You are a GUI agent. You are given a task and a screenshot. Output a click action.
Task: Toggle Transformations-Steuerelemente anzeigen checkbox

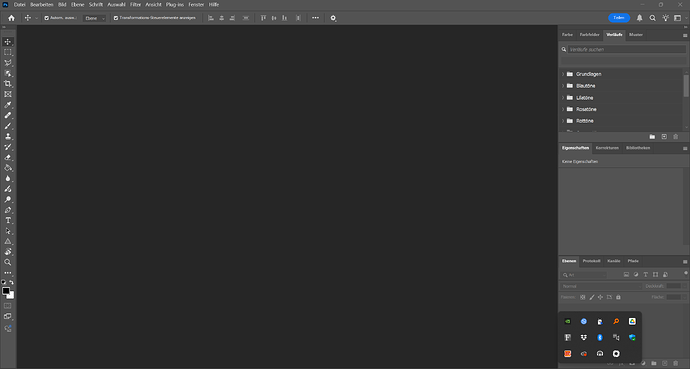pos(116,18)
